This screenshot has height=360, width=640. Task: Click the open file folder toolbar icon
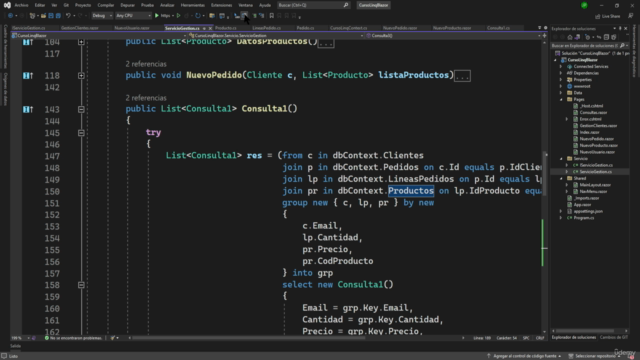[43, 16]
